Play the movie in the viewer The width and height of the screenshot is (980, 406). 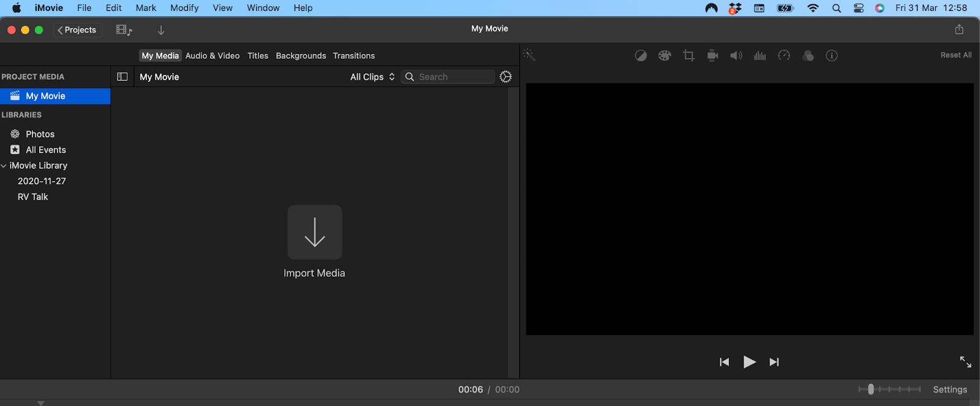[749, 362]
